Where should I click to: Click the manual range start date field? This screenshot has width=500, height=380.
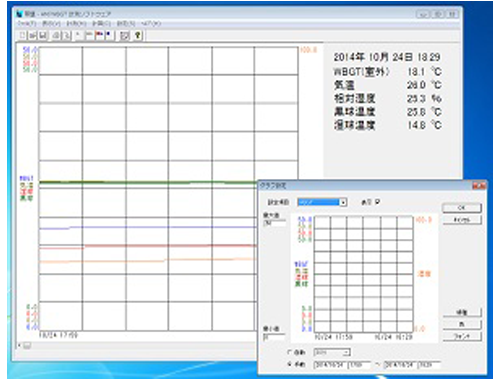(329, 365)
